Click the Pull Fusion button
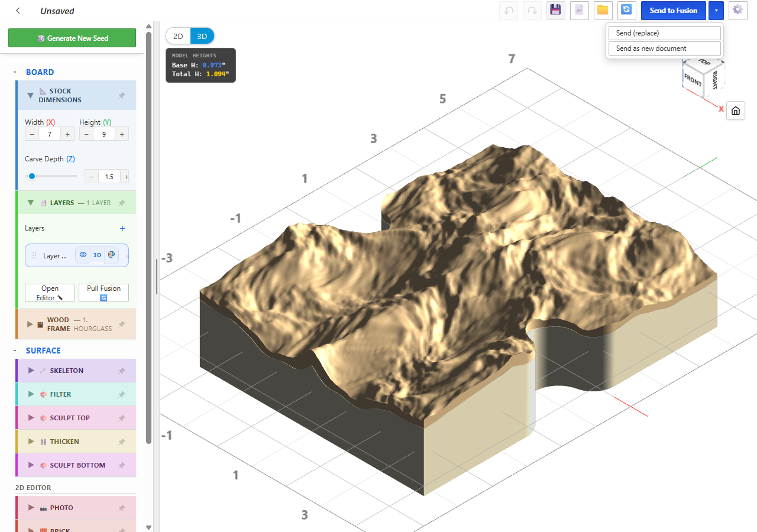The image size is (757, 532). click(103, 293)
